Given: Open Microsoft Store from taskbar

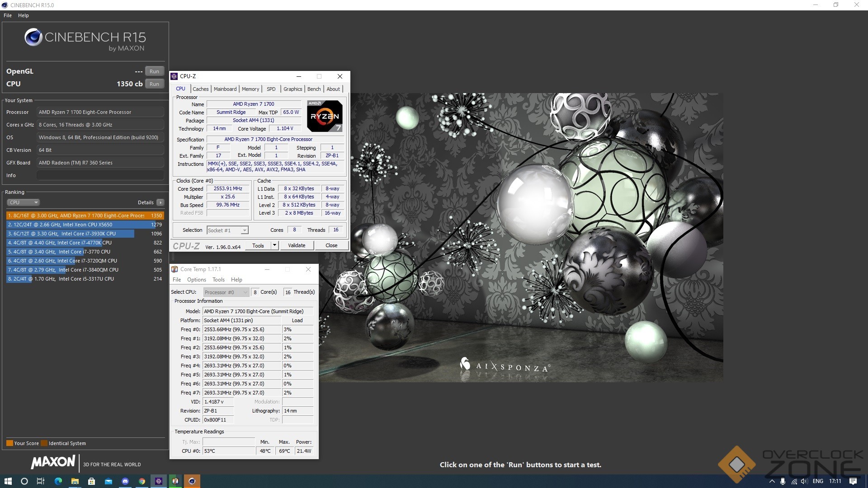Looking at the screenshot, I should [92, 481].
